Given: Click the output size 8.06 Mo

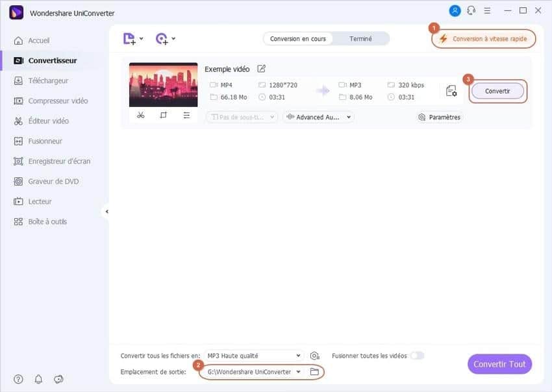Looking at the screenshot, I should click(361, 97).
